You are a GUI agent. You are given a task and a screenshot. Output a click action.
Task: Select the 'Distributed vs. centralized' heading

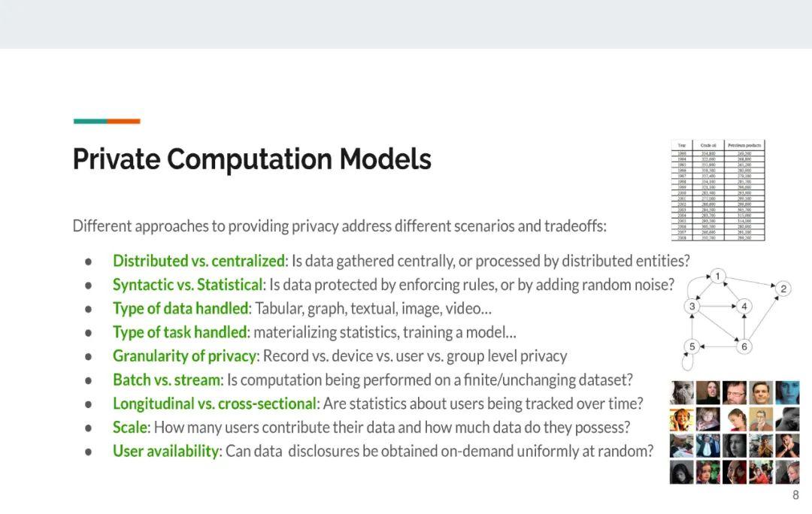click(x=198, y=261)
